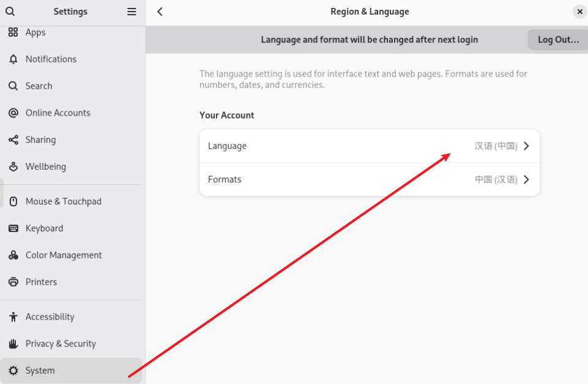Expand the Formats row chevron
The width and height of the screenshot is (588, 384).
pos(526,179)
